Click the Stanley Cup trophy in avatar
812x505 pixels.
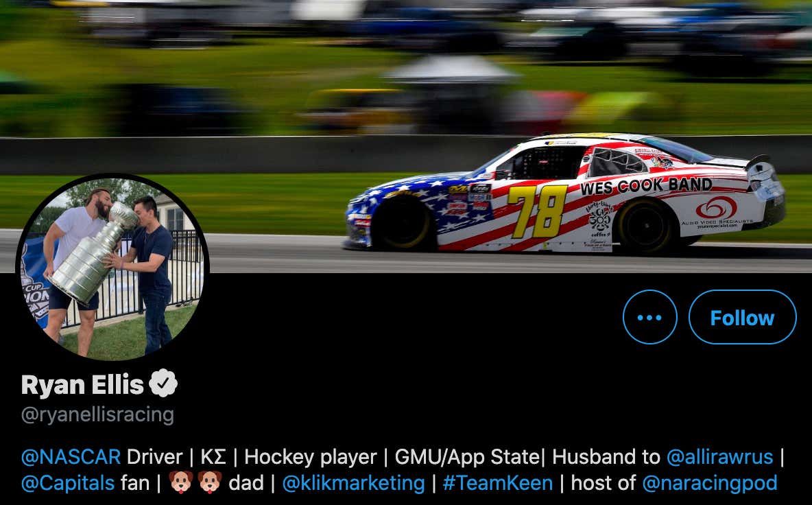tap(93, 255)
